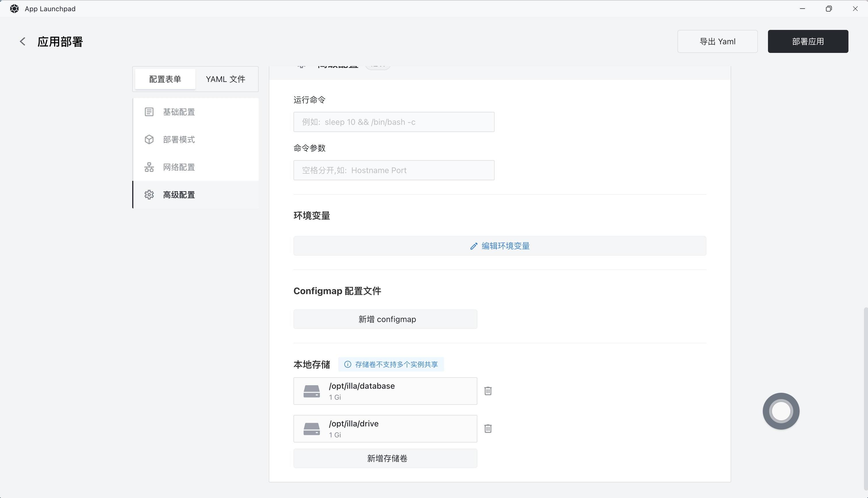Screen dimensions: 868x498
Task: Click 部署应用 button
Action: 808,41
